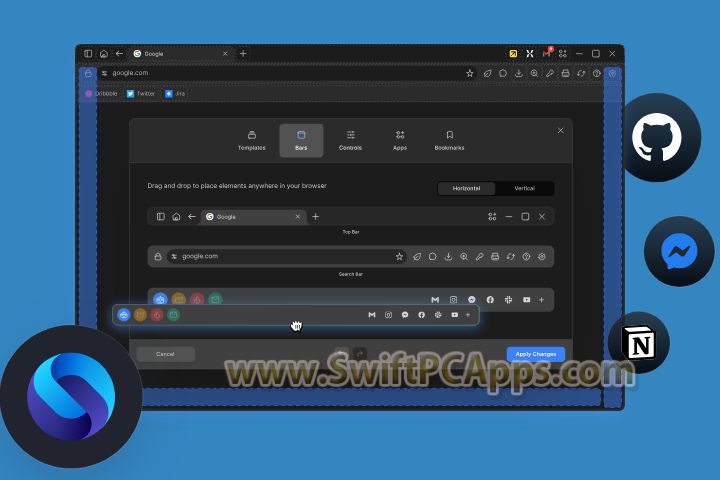This screenshot has height=480, width=720.
Task: Open Slack on the floating apps bar
Action: coord(438,315)
